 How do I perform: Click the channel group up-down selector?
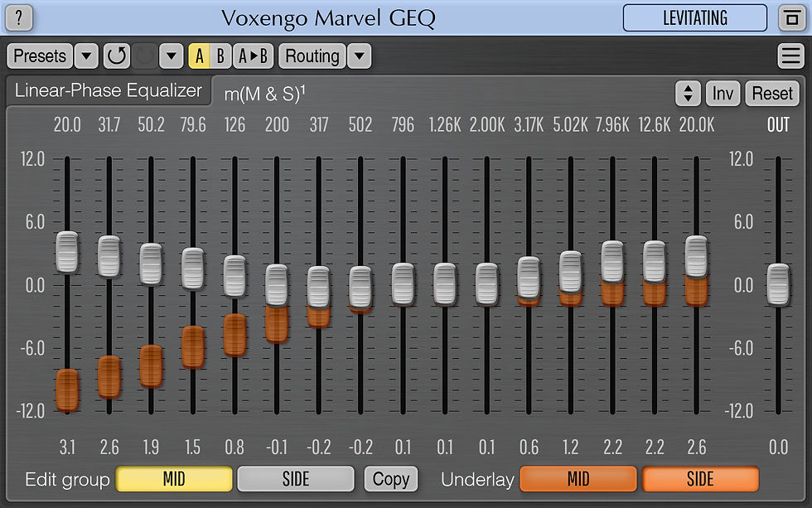coord(689,94)
